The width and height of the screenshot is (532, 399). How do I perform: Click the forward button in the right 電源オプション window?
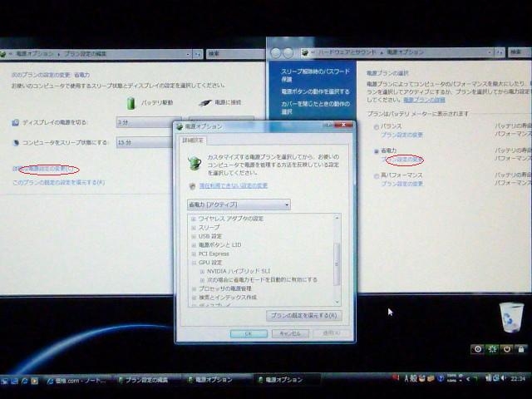click(288, 53)
